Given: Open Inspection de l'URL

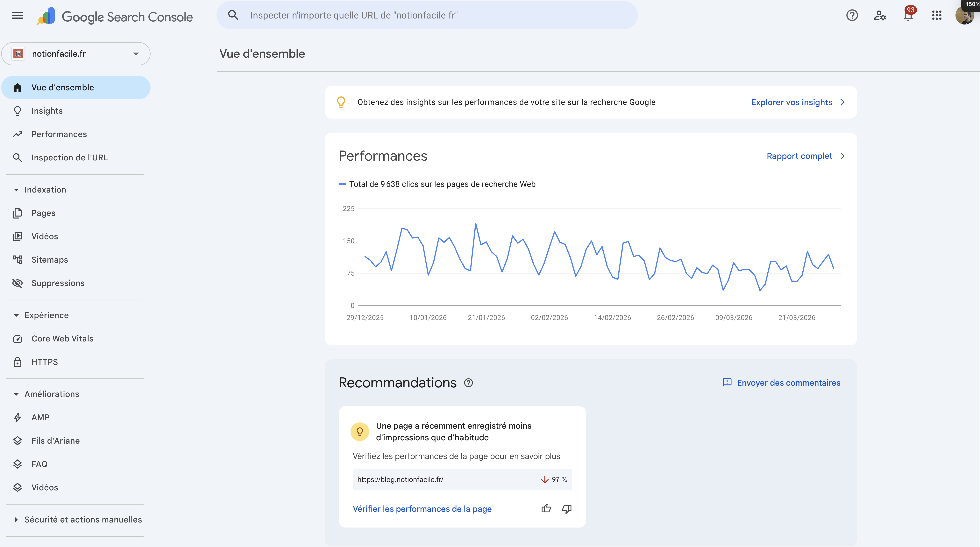Looking at the screenshot, I should [x=76, y=158].
